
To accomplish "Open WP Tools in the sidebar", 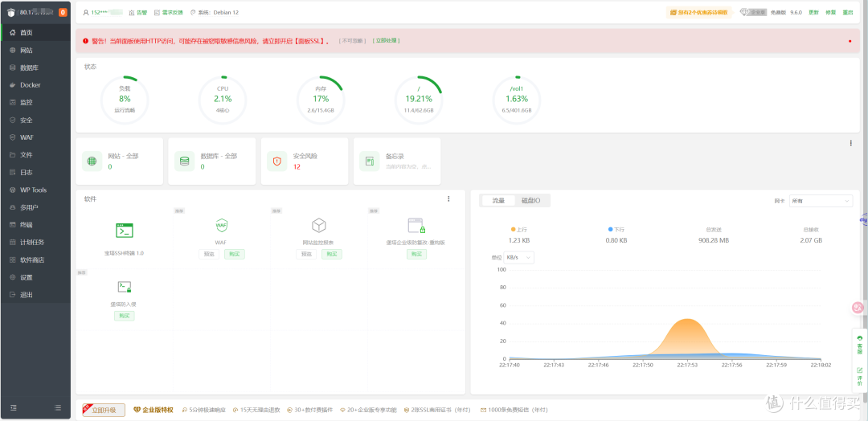I will click(36, 190).
